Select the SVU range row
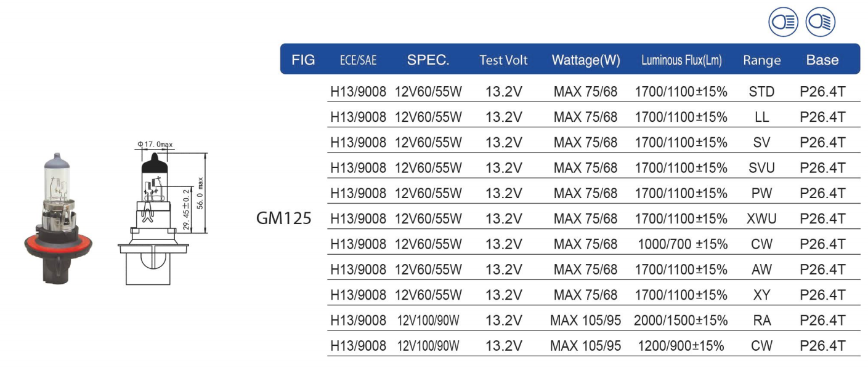Screen dimensions: 868x376 [x=594, y=167]
